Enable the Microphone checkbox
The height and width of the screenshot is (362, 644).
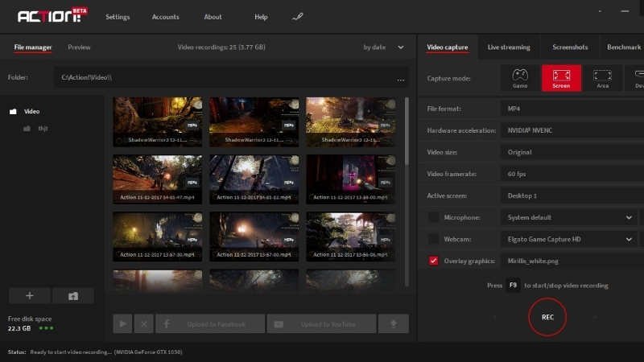434,217
